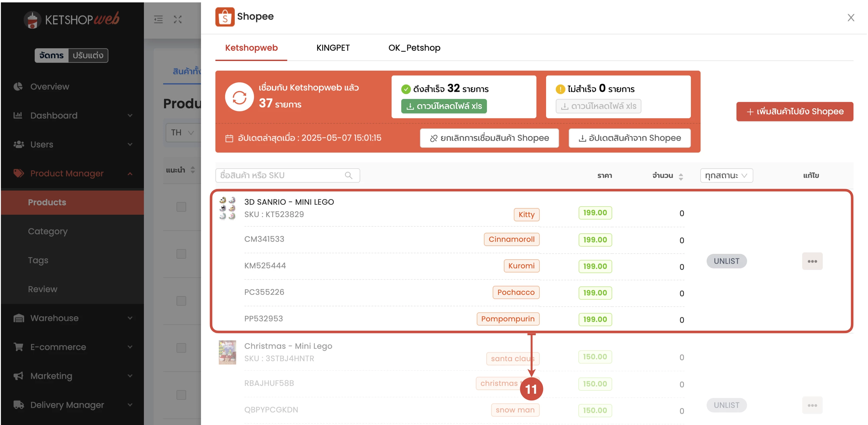Click the SKU KM525444 row text
Image resolution: width=868 pixels, height=425 pixels.
pos(265,265)
